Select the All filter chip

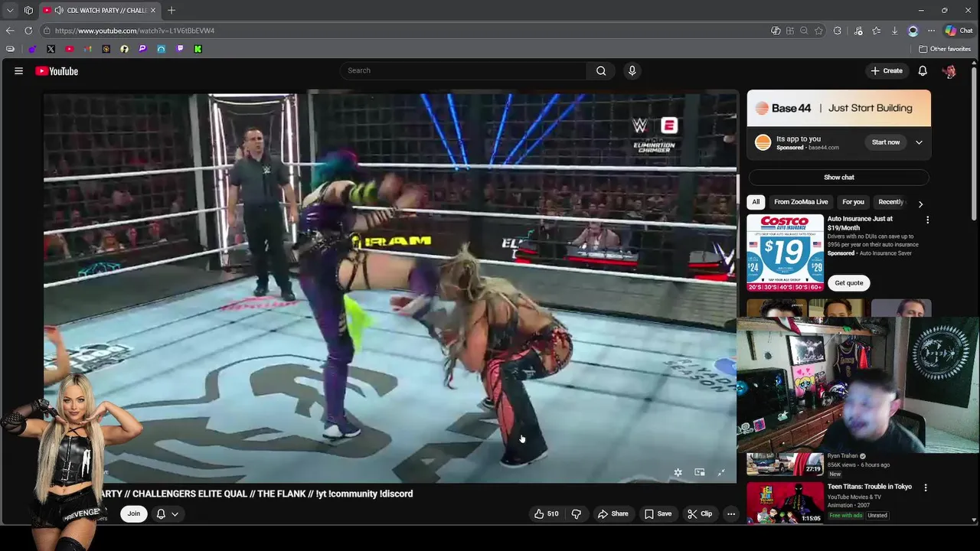coord(756,202)
